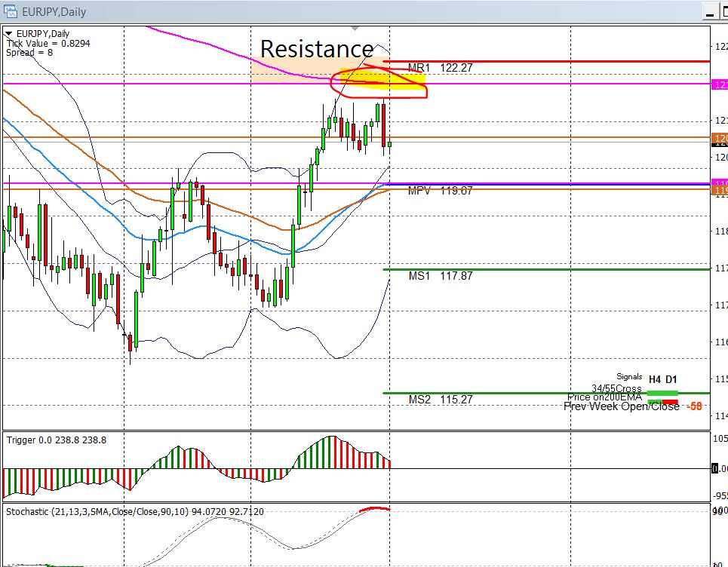Click the red Price on200EMA D1 indicator
Screen dimensions: 728x567
(x=671, y=401)
